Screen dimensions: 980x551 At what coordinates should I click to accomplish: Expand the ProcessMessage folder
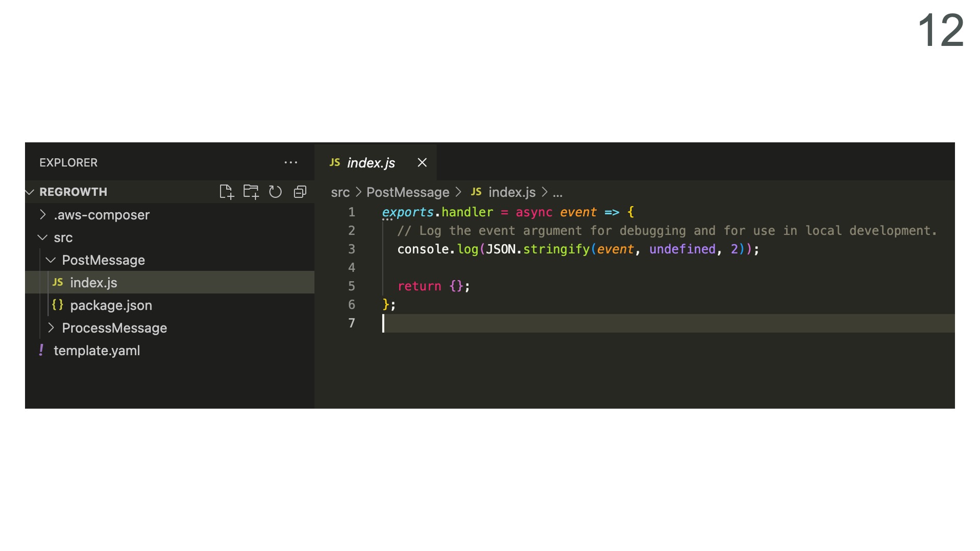click(x=51, y=328)
